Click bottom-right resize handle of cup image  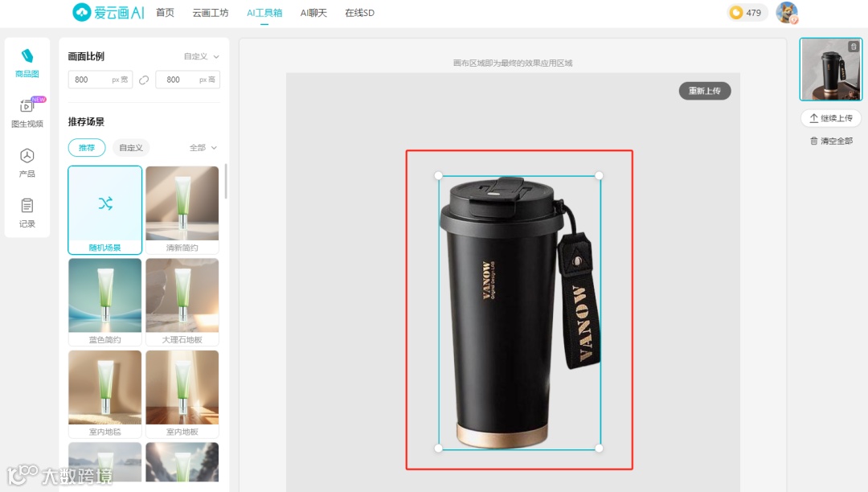click(x=599, y=449)
